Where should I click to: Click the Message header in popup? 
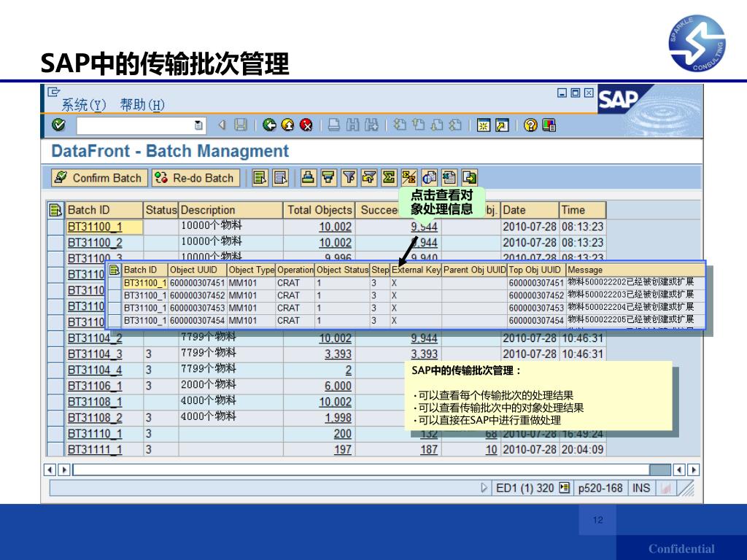coord(635,270)
